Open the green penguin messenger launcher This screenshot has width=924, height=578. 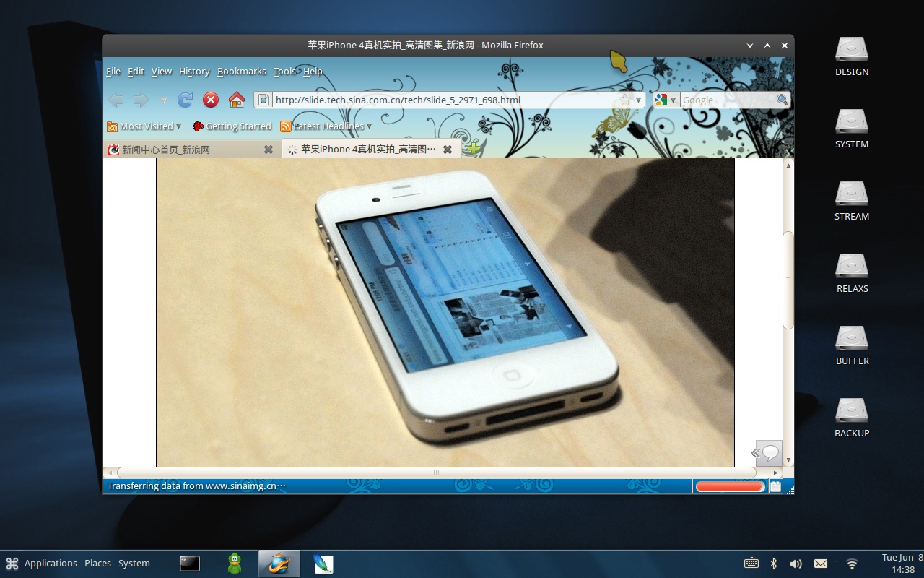coord(235,564)
